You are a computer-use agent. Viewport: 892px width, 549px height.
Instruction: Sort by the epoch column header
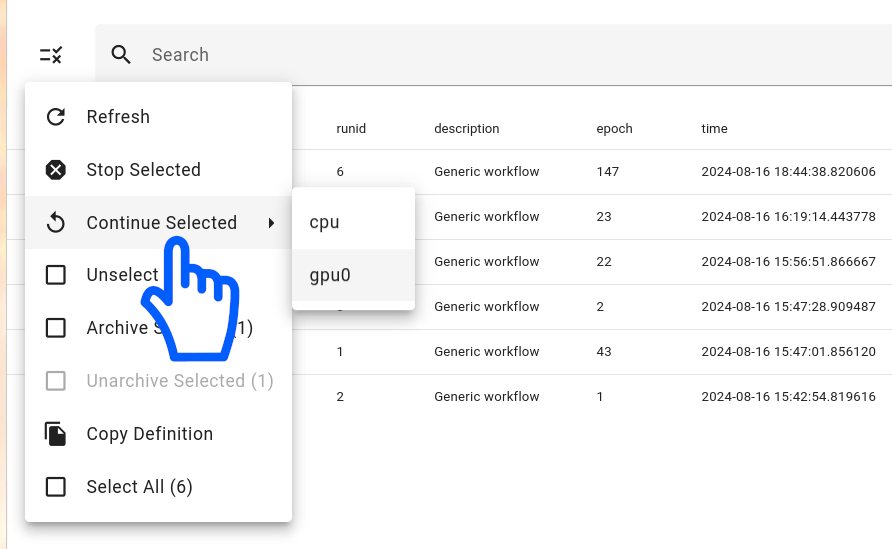click(x=614, y=129)
